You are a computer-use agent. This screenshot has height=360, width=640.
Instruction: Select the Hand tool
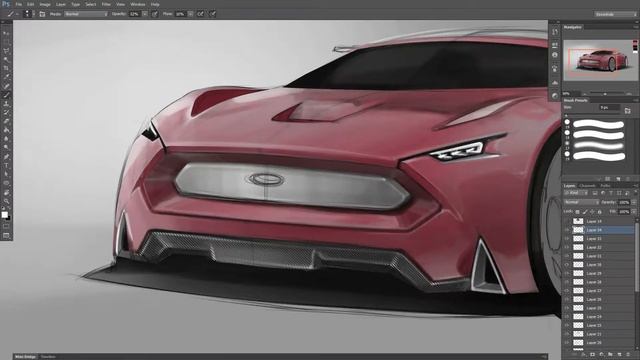[6, 192]
